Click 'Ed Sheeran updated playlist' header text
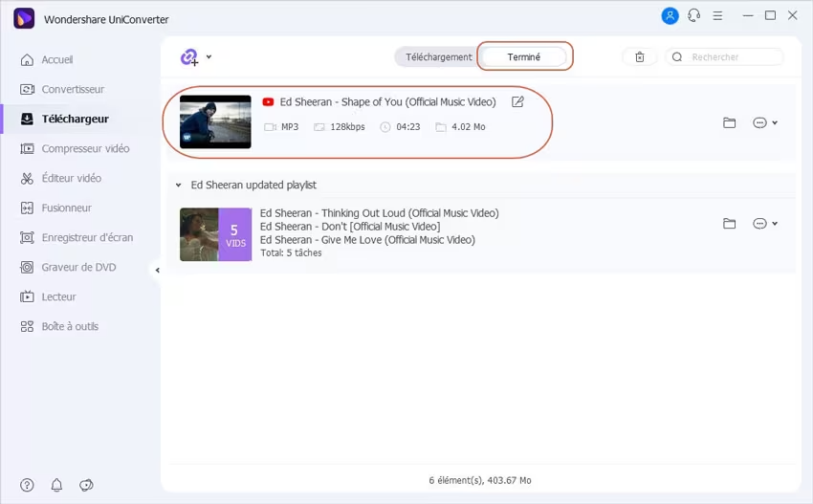The height and width of the screenshot is (504, 813). click(253, 186)
